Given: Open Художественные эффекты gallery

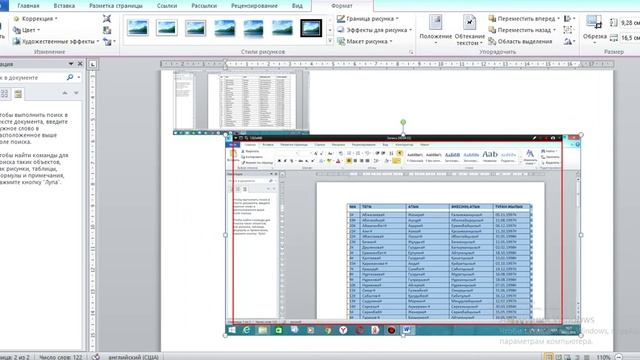Looking at the screenshot, I should coord(56,41).
